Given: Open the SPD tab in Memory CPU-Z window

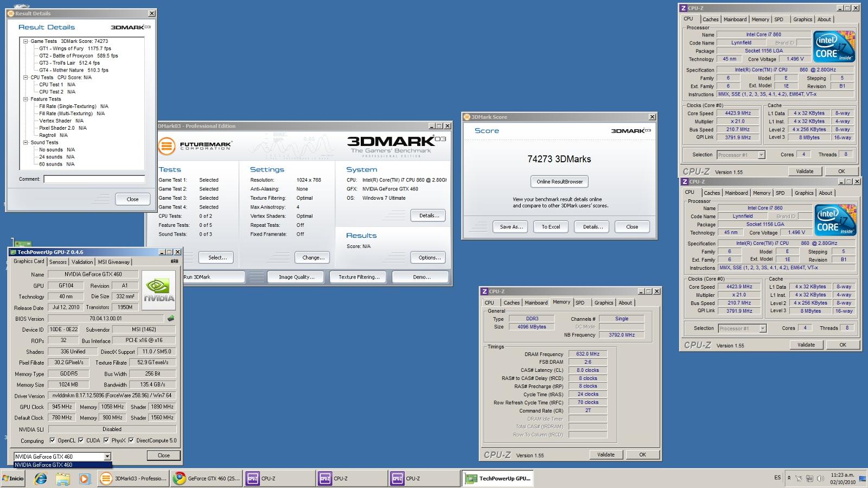Looking at the screenshot, I should coord(580,303).
